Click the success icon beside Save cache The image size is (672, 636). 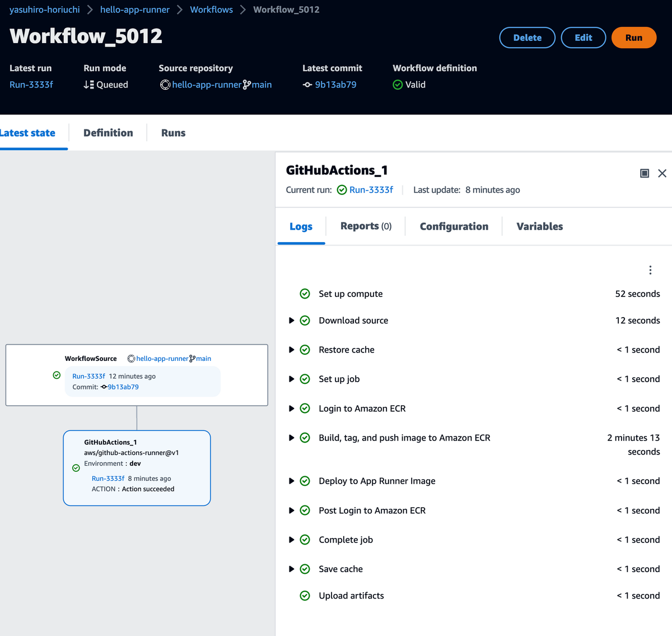point(305,569)
